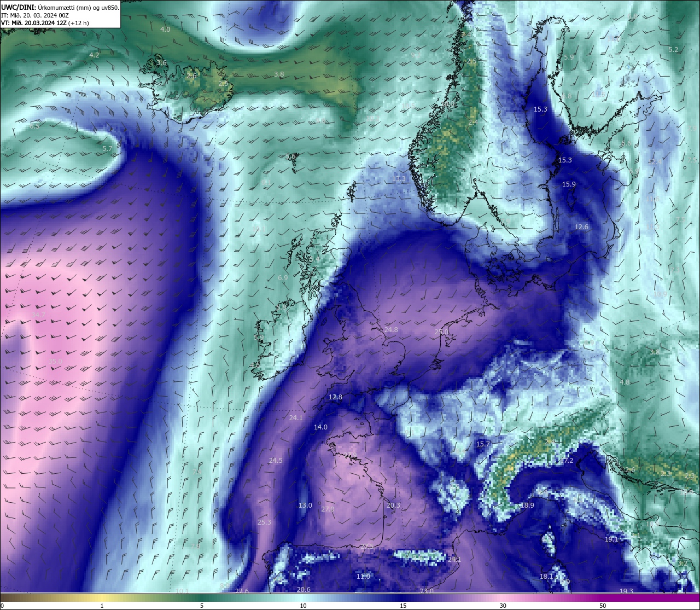
Task: Click the 15.9 value in the Baltic
Action: pos(569,184)
